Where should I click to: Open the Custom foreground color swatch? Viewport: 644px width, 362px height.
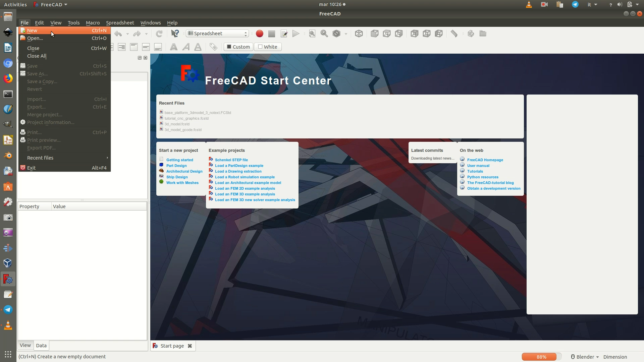click(238, 47)
